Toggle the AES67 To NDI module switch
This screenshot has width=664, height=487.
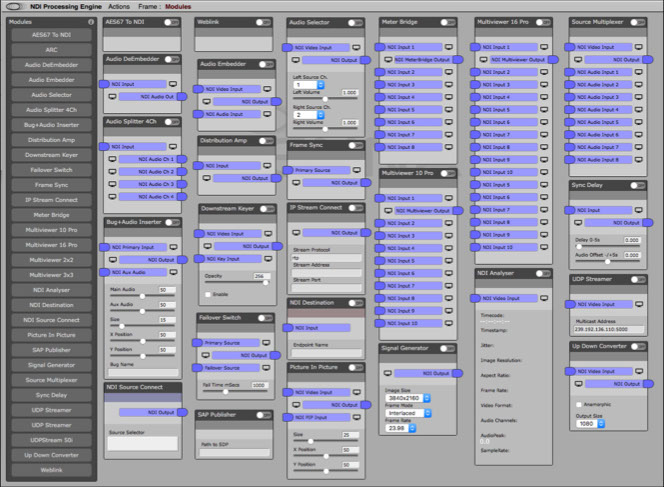coord(172,22)
